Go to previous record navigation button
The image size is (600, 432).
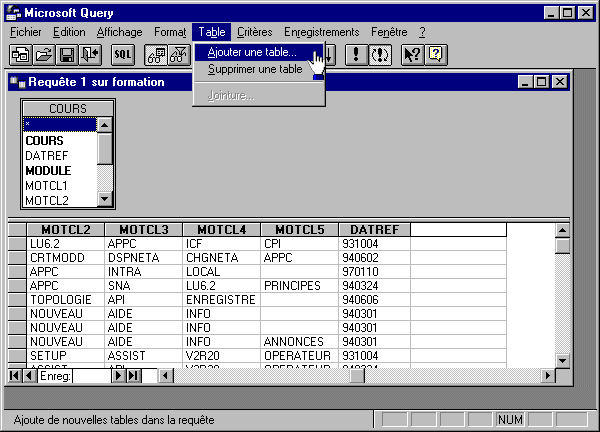[29, 376]
